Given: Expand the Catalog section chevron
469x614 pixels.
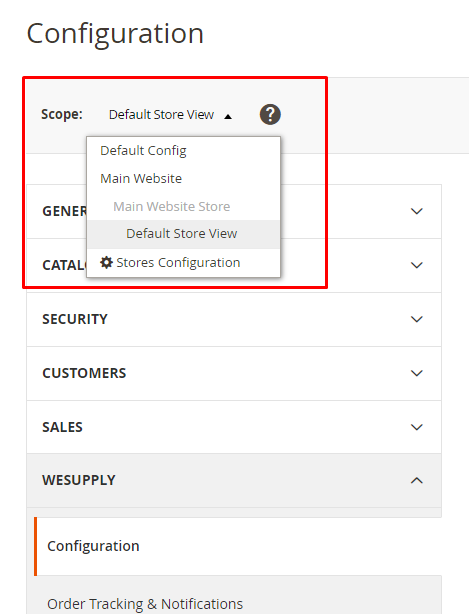Looking at the screenshot, I should click(417, 265).
